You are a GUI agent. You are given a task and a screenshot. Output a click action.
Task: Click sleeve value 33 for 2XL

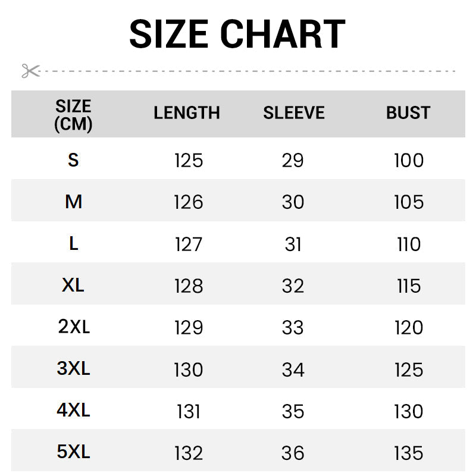(x=293, y=328)
